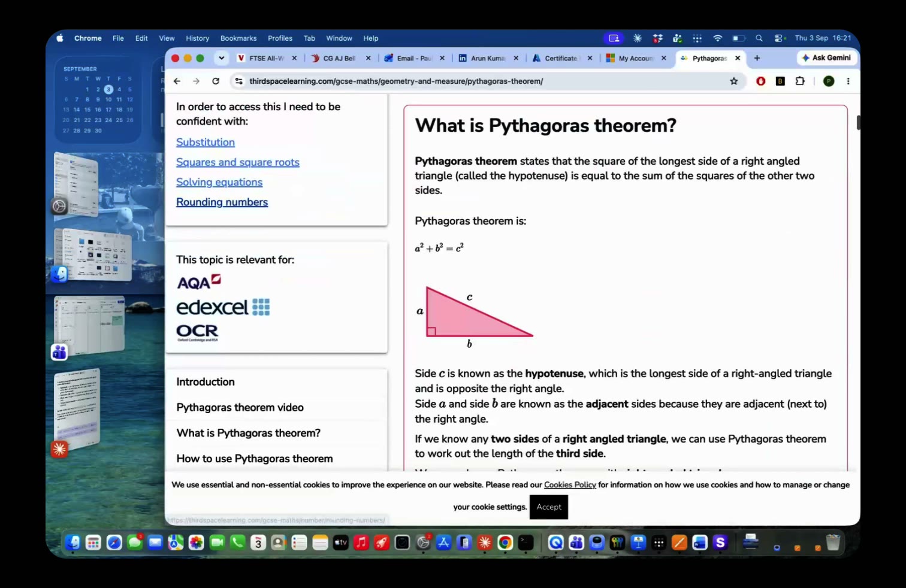Screen dimensions: 906x588
Task: Bookmark this page with the star icon
Action: click(x=734, y=81)
